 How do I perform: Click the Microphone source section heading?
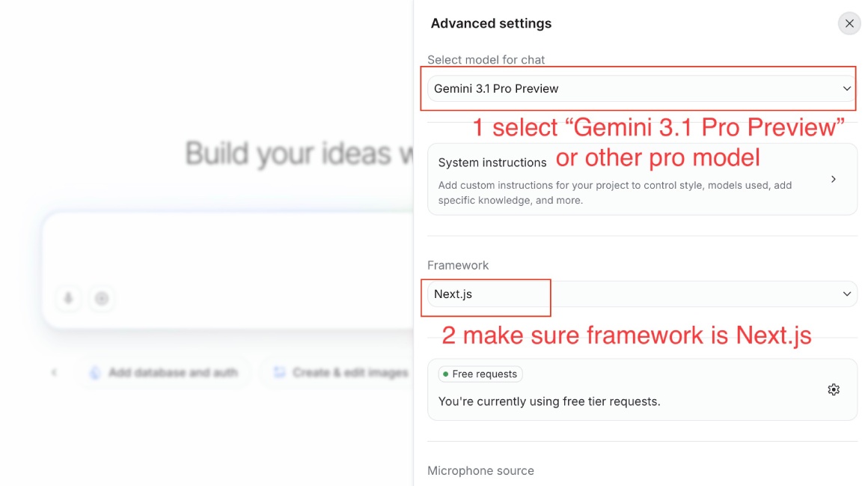[x=480, y=470]
